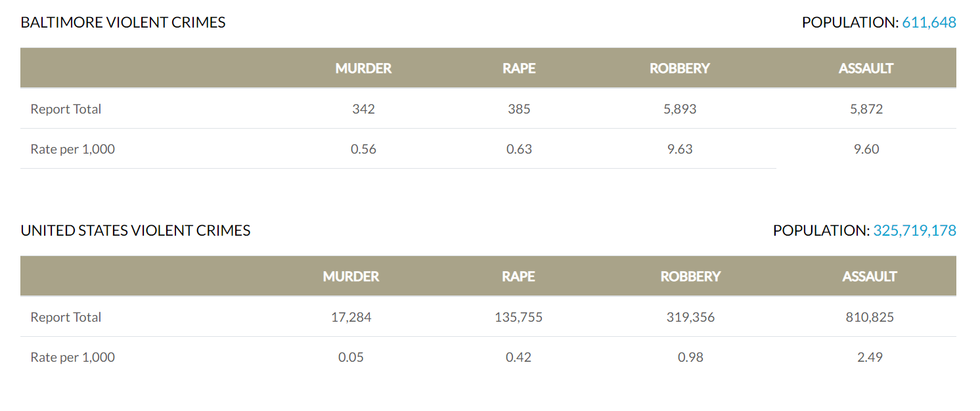Click the Baltimore table ASSAULT column header
Image resolution: width=980 pixels, height=411 pixels.
866,68
